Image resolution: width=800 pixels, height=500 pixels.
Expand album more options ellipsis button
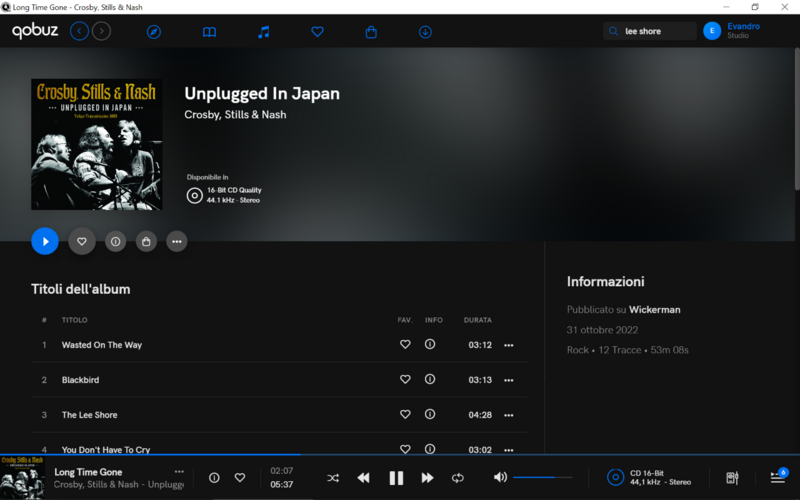[x=177, y=241]
